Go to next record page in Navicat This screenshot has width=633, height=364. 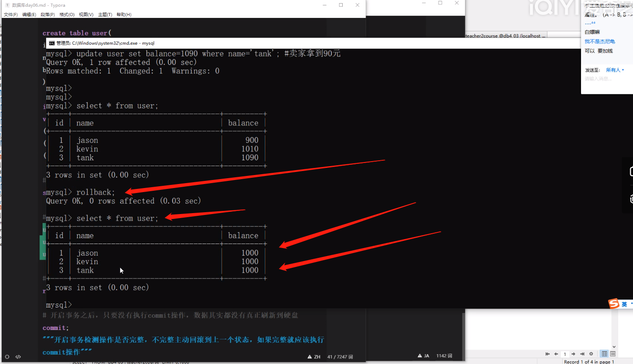[x=574, y=354]
